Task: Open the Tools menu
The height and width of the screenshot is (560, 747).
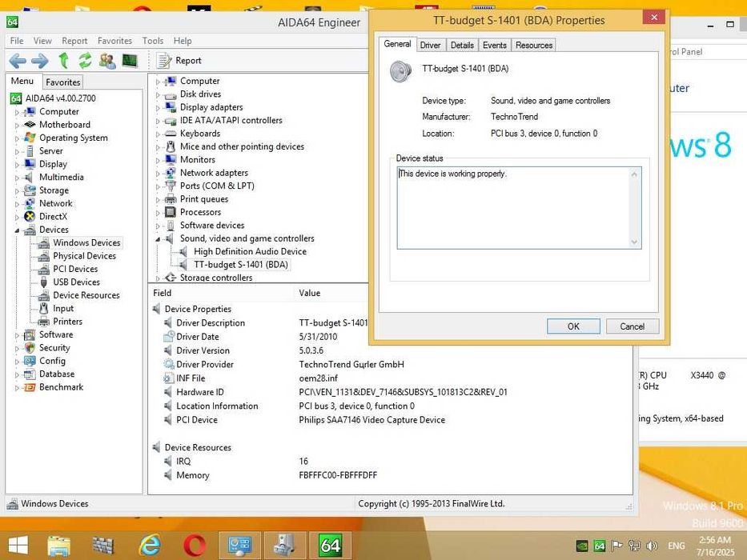Action: 152,41
